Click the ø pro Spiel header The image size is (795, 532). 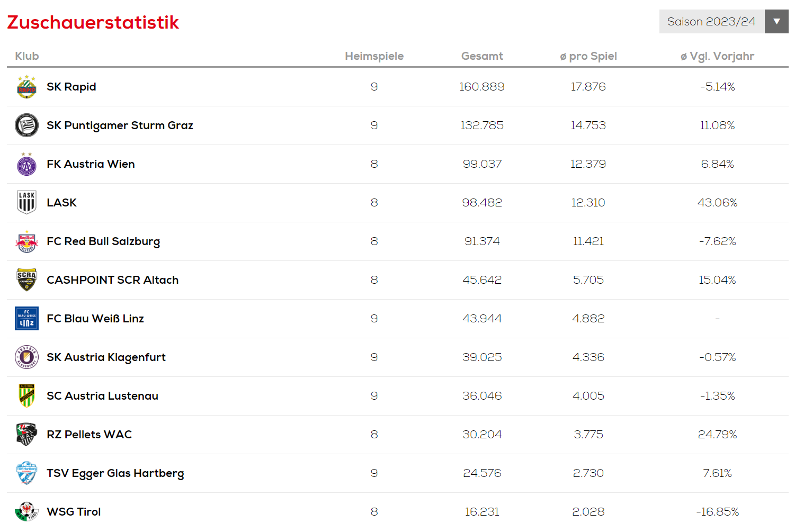pos(588,56)
